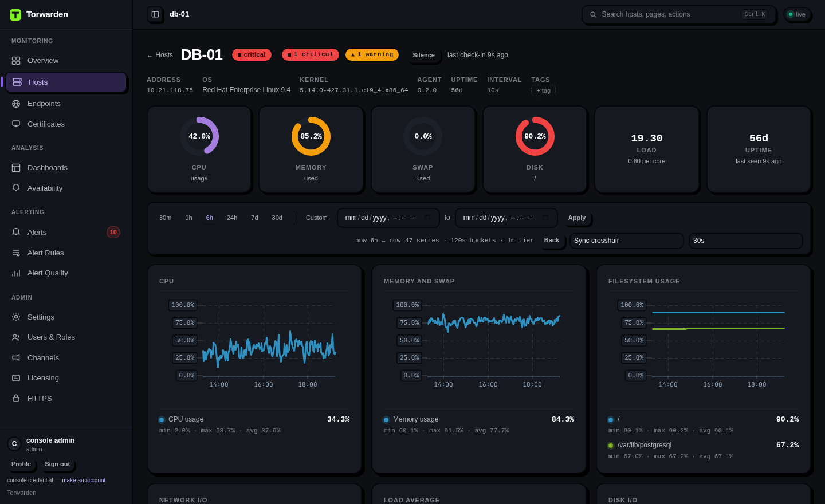This screenshot has height=504, width=825.
Task: Go to Dashboards in the sidebar
Action: click(66, 168)
